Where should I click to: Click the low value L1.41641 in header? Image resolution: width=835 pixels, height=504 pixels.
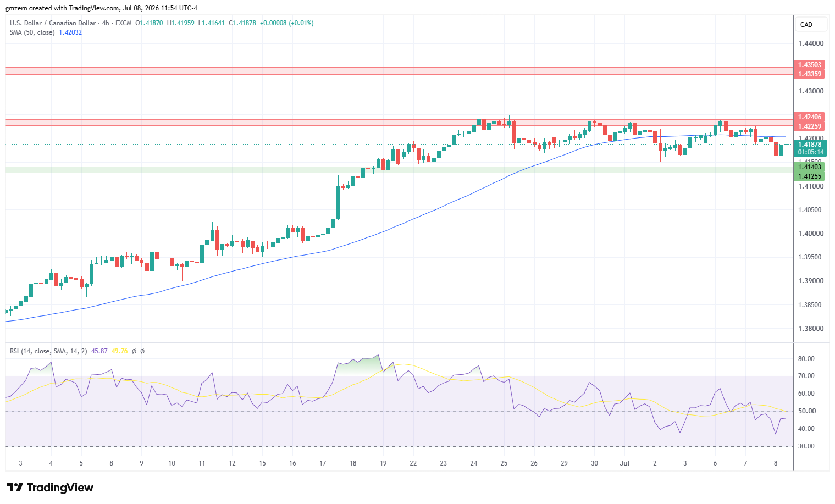coord(211,23)
